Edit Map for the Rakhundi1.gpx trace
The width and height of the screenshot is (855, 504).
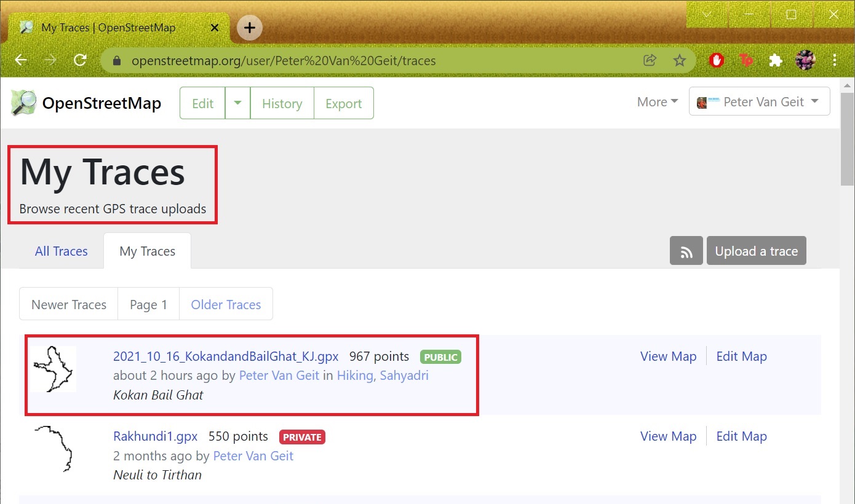coord(742,436)
